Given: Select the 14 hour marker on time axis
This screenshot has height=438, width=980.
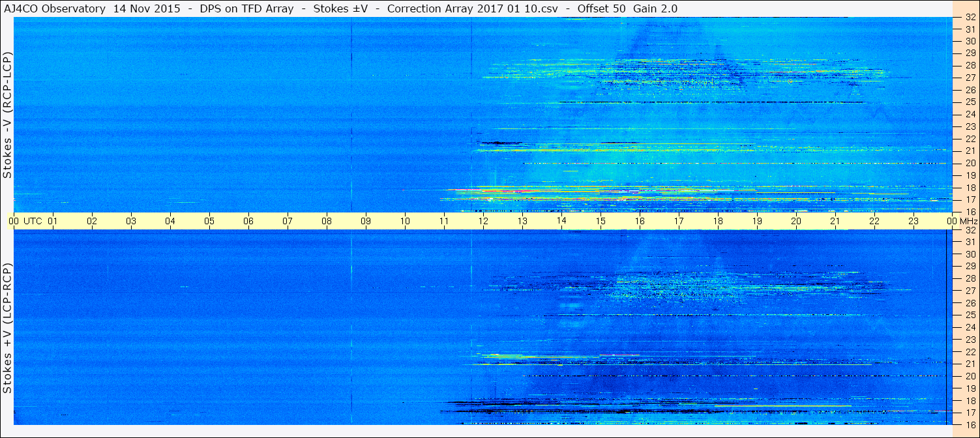Looking at the screenshot, I should [x=561, y=221].
